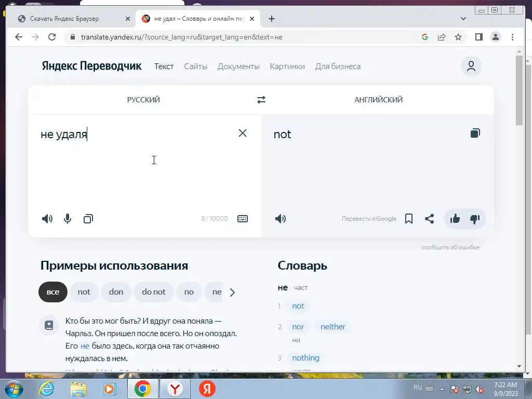Click the muted volume tray icon
This screenshot has height=399, width=532.
coord(480,389)
